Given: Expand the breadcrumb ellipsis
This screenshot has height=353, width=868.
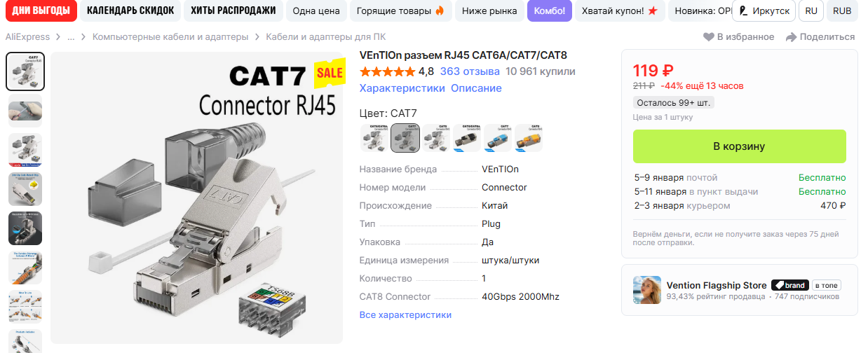Looking at the screenshot, I should click(x=71, y=37).
